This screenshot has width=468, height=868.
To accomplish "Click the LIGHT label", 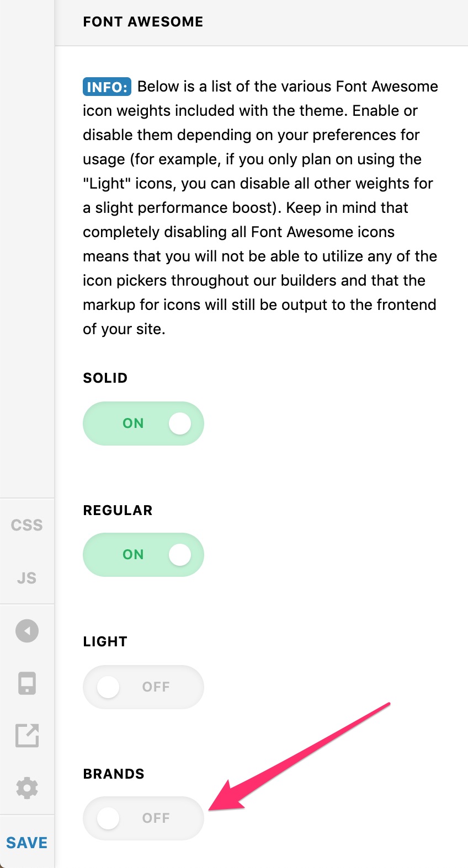I will [105, 642].
